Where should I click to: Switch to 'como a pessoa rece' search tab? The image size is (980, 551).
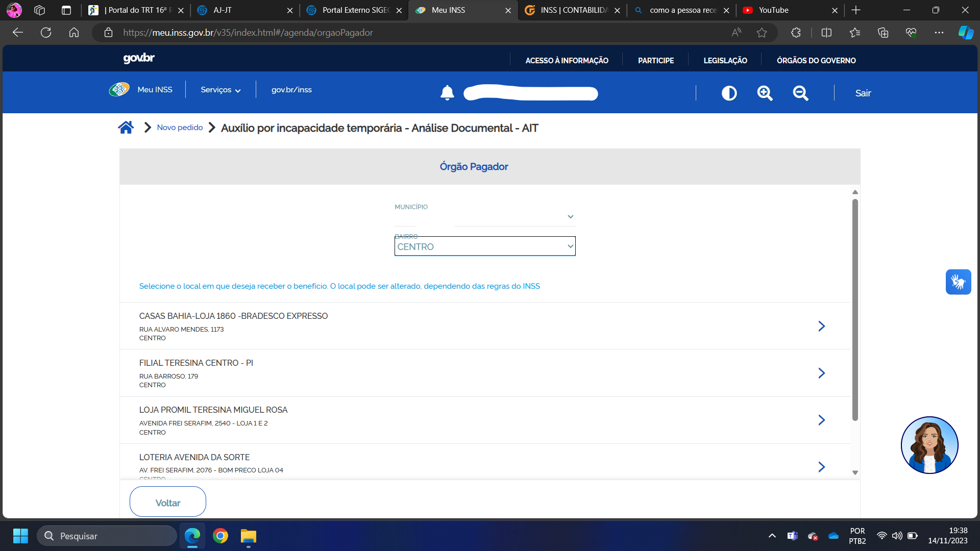click(681, 10)
